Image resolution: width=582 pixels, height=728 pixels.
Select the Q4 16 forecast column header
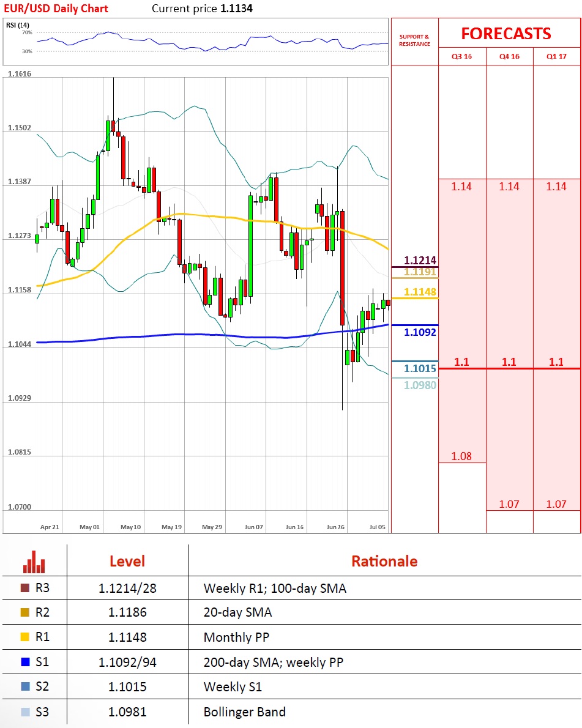509,56
